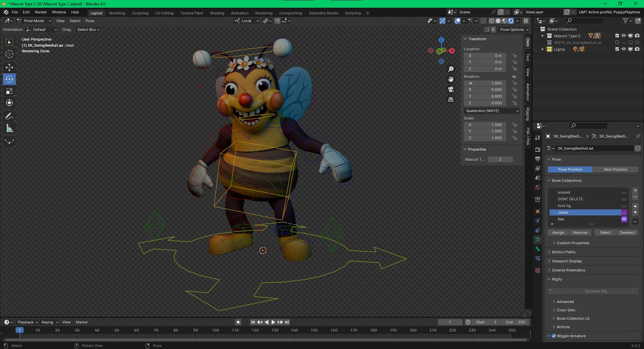Activate the Move tool
This screenshot has height=349, width=644.
[9, 67]
